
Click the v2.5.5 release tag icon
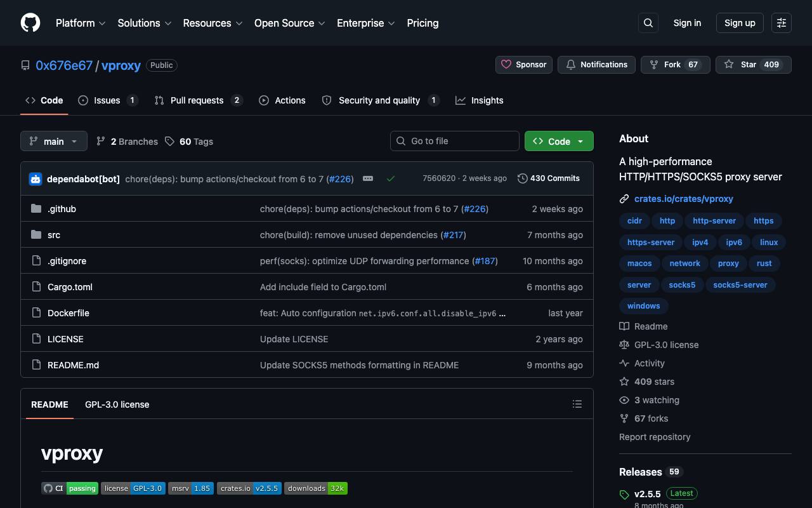coord(624,495)
